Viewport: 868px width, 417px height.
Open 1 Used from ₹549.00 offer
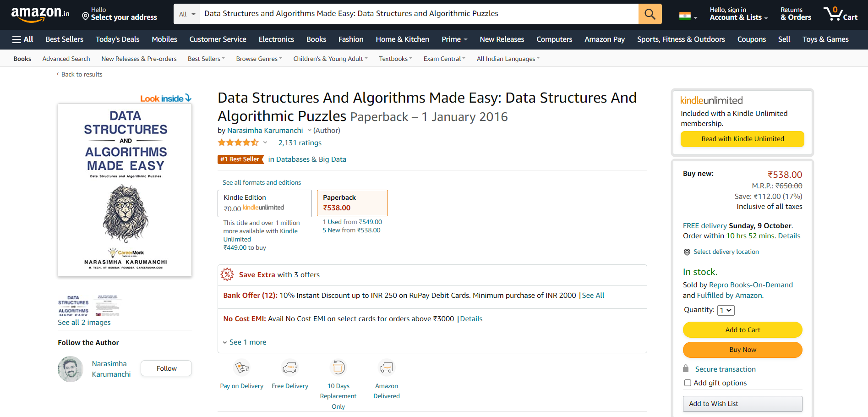352,222
